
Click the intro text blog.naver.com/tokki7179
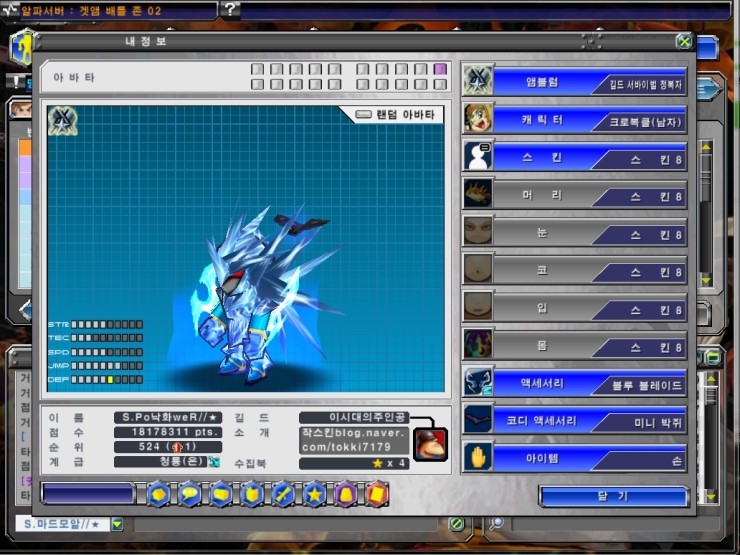[354, 440]
